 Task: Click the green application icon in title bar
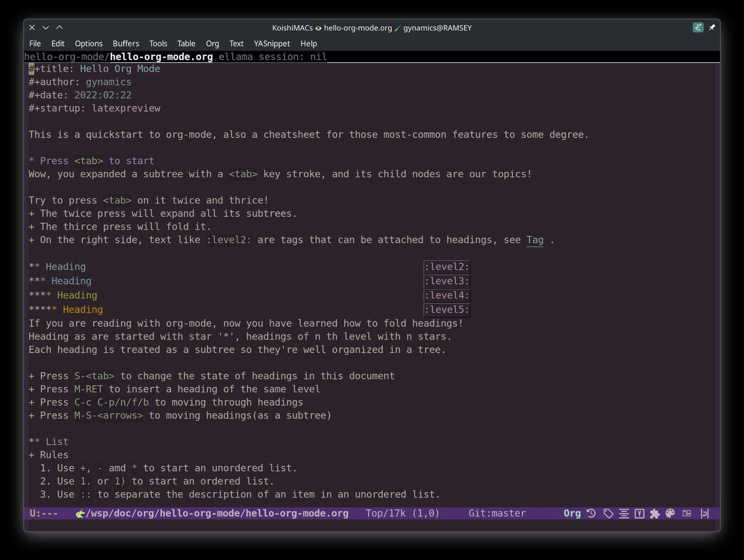point(698,27)
